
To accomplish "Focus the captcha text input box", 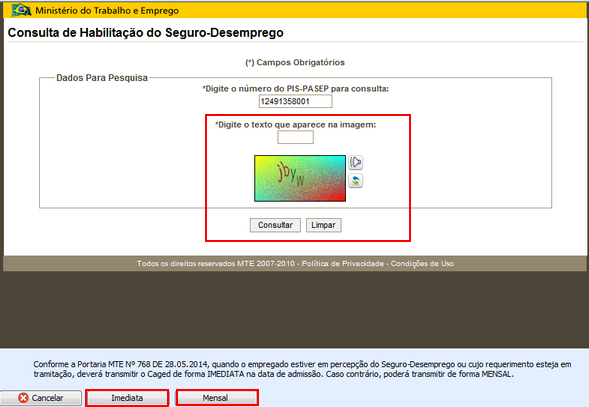I will coord(295,137).
